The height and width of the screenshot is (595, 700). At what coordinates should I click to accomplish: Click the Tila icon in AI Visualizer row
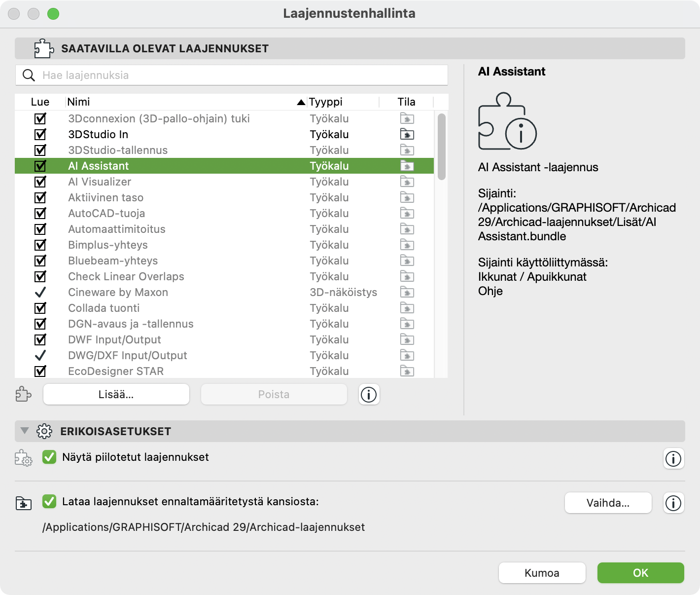click(407, 182)
